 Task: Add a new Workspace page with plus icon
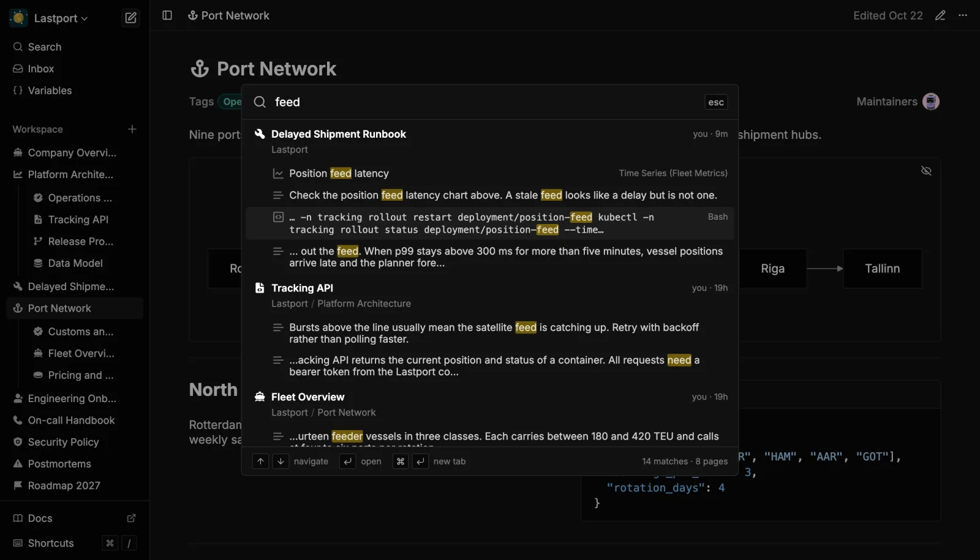tap(132, 129)
